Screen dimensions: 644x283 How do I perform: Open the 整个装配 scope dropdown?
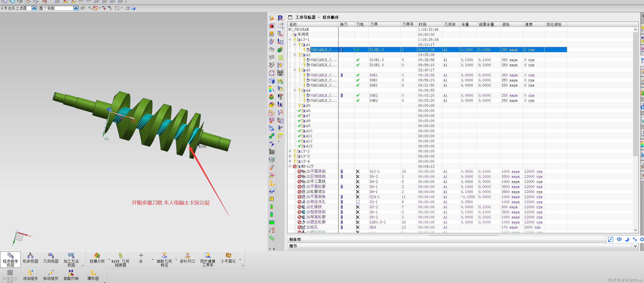(x=76, y=8)
